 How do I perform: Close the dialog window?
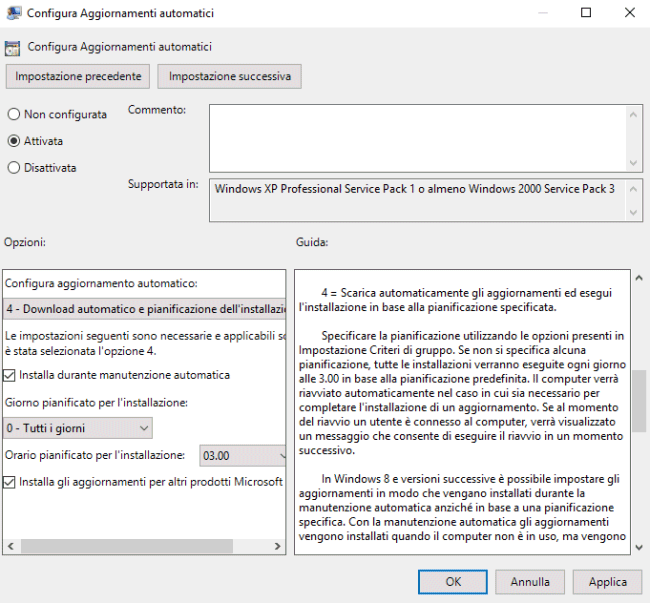(630, 13)
